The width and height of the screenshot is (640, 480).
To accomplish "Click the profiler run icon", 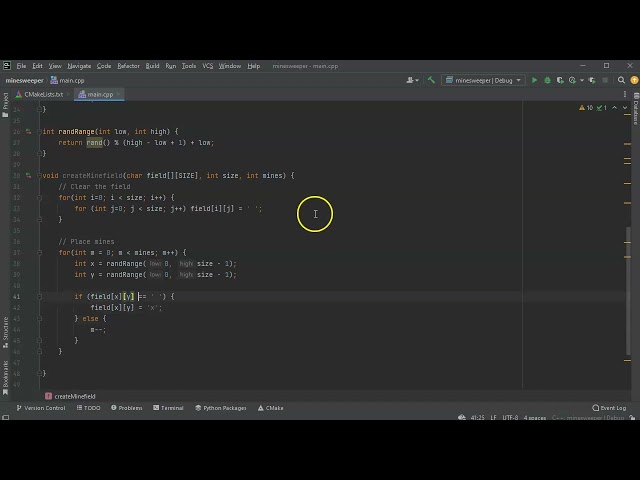I will pos(572,80).
